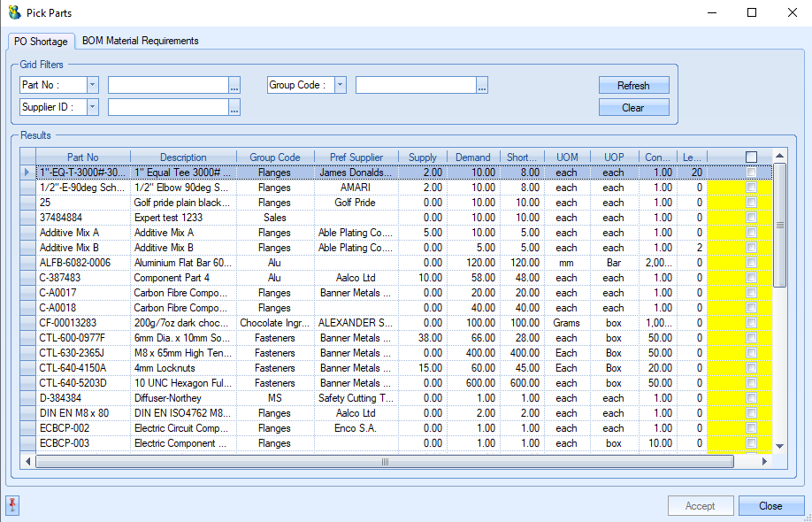Viewport: 812px width, 522px height.
Task: Expand the Group Code filter dropdown
Action: 341,86
